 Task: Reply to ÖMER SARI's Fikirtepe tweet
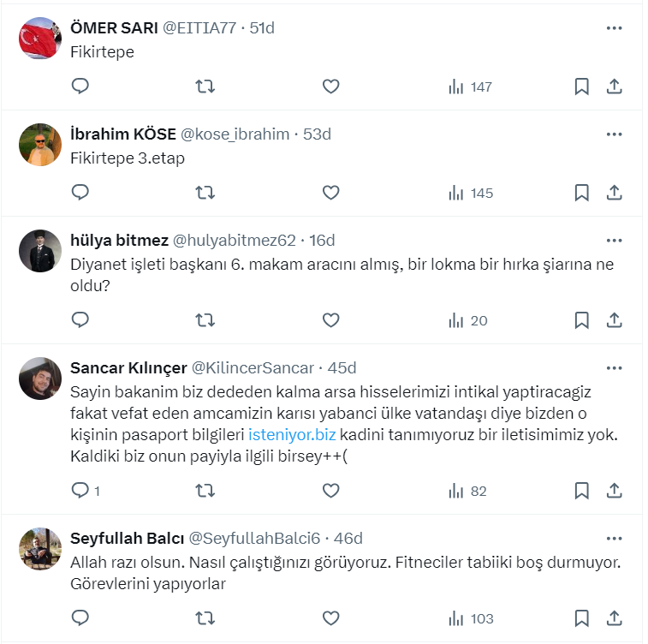pos(80,86)
